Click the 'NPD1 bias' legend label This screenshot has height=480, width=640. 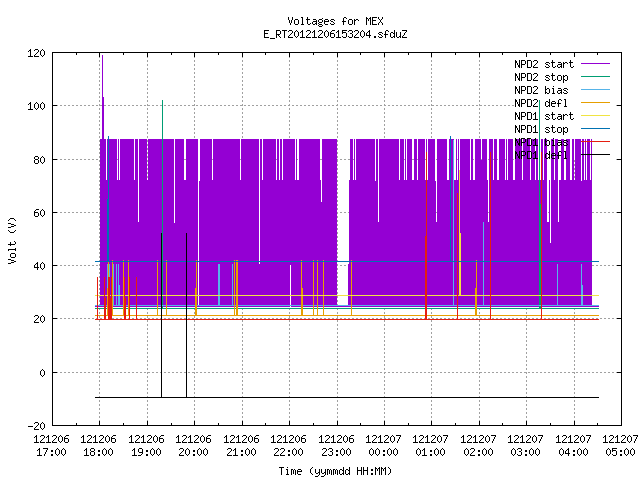[x=541, y=142]
